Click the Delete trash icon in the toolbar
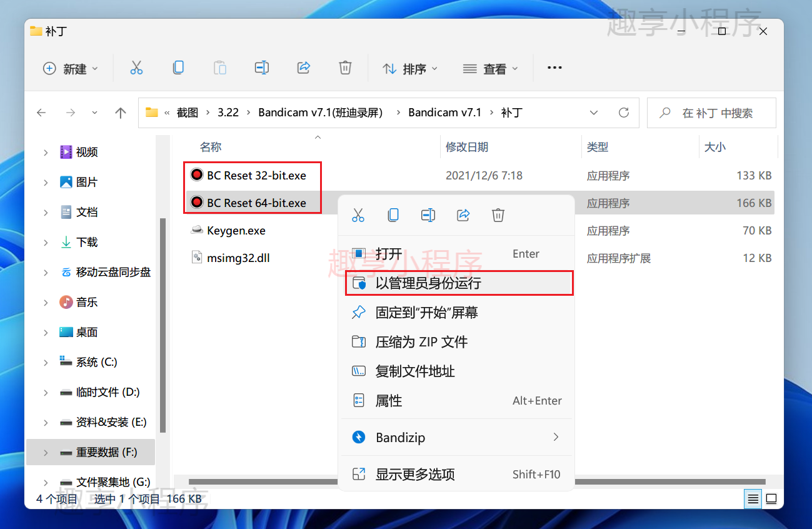The height and width of the screenshot is (529, 812). tap(345, 68)
